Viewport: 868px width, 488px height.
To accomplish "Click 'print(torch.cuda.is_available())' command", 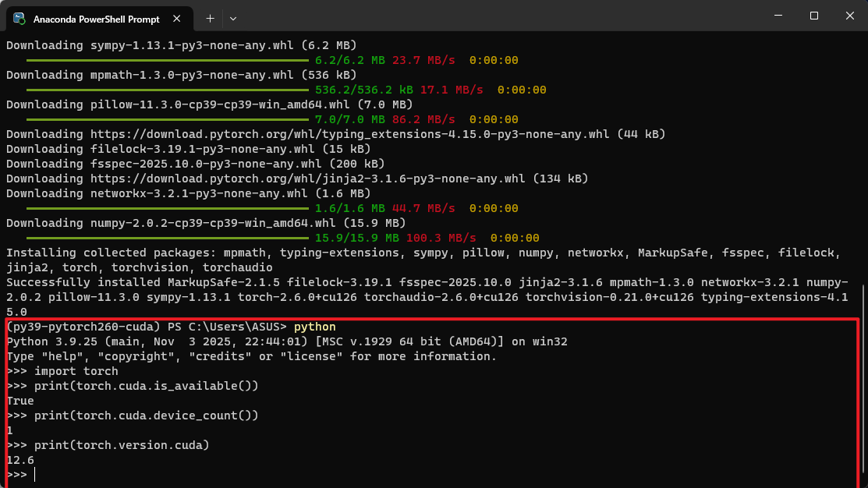I will pos(146,386).
